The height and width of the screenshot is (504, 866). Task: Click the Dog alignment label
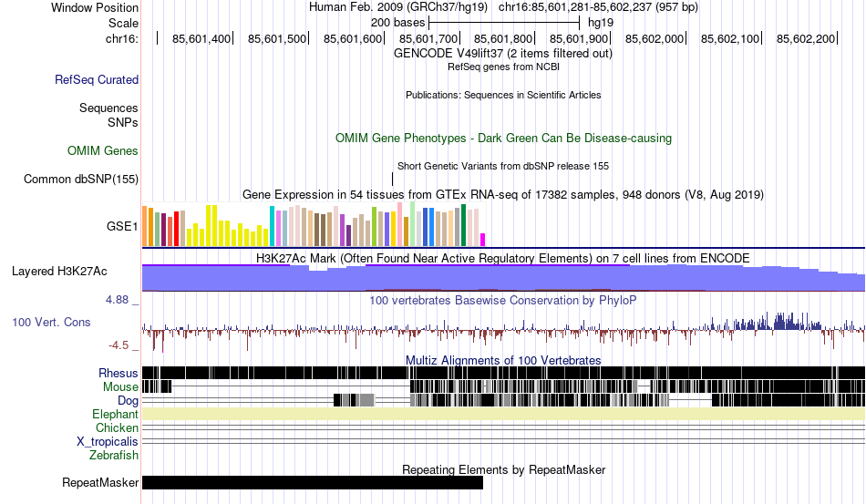pyautogui.click(x=129, y=400)
